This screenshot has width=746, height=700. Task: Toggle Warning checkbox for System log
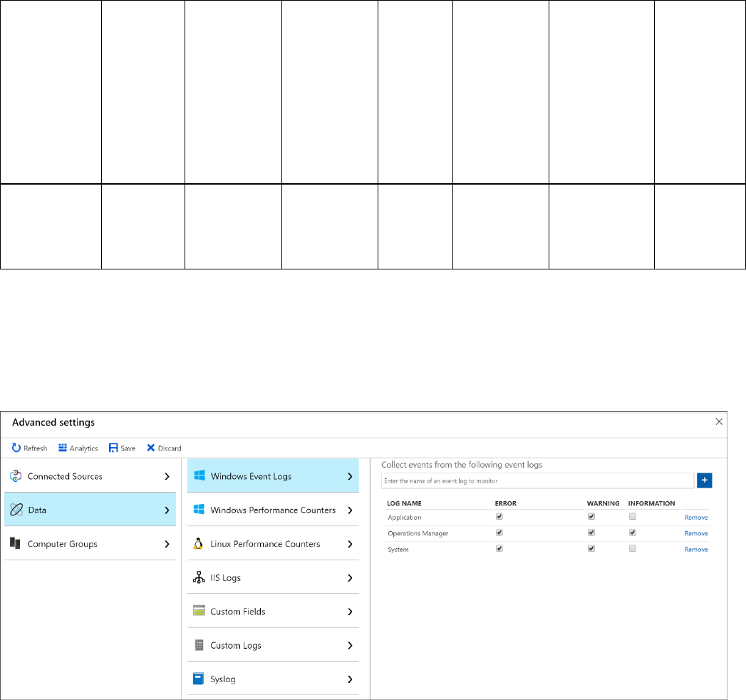pyautogui.click(x=591, y=548)
